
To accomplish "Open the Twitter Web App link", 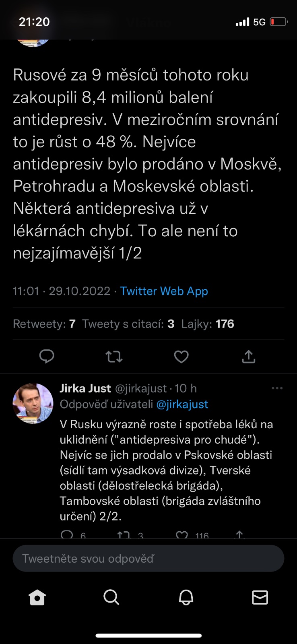I will click(164, 291).
